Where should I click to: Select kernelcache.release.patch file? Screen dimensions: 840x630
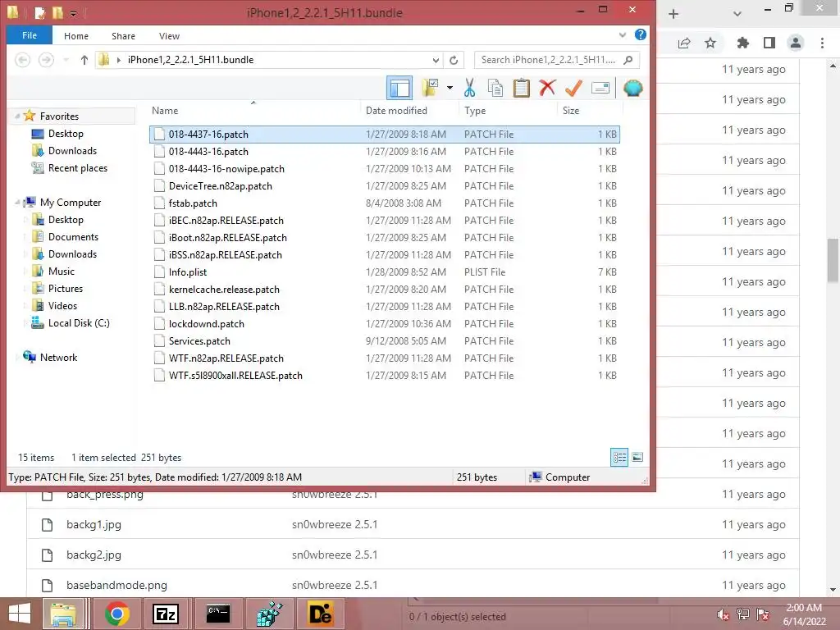(385, 290)
